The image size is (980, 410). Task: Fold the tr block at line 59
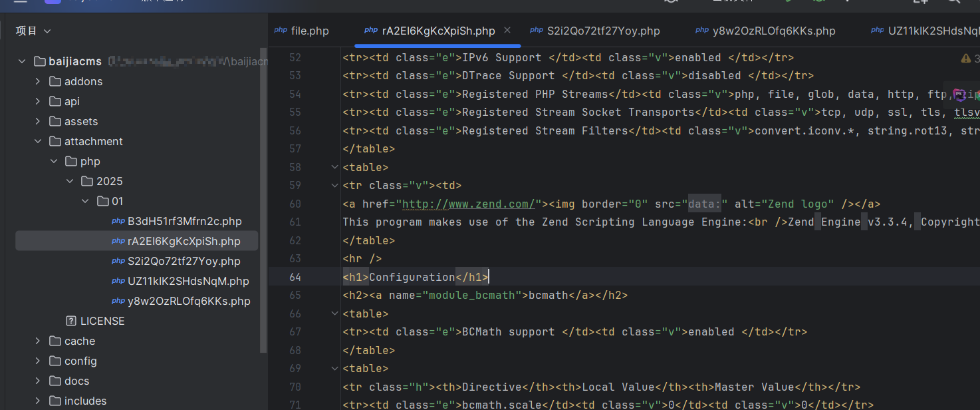point(334,186)
